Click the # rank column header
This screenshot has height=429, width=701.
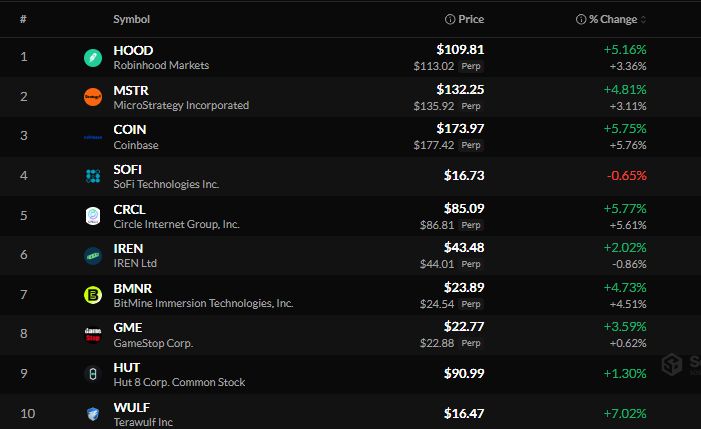[23, 19]
